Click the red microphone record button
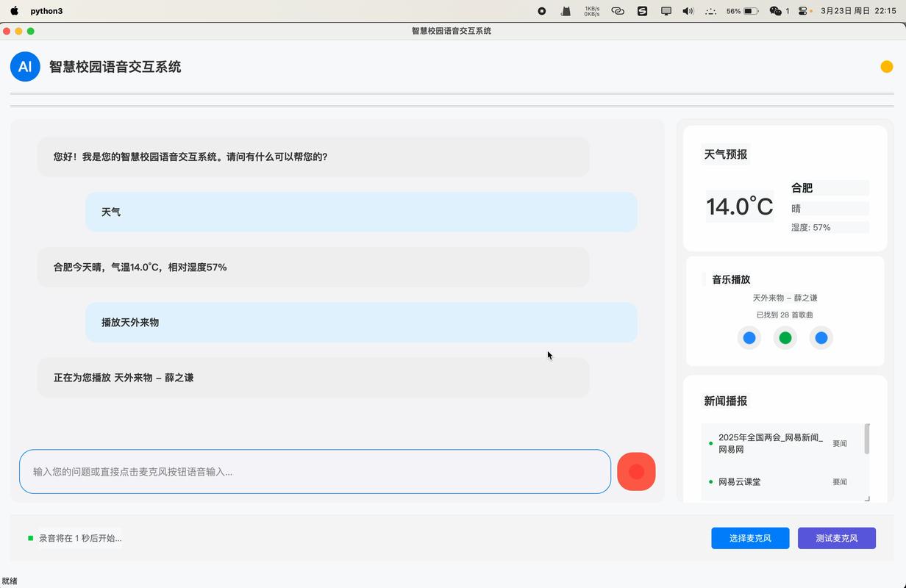 click(x=636, y=471)
